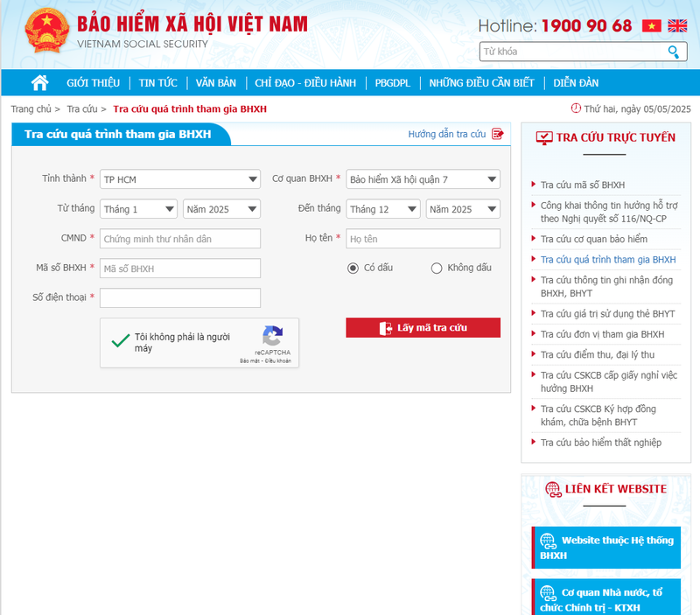Open the Đến tháng year dropdown (Năm 2025)
This screenshot has width=700, height=615.
463,209
